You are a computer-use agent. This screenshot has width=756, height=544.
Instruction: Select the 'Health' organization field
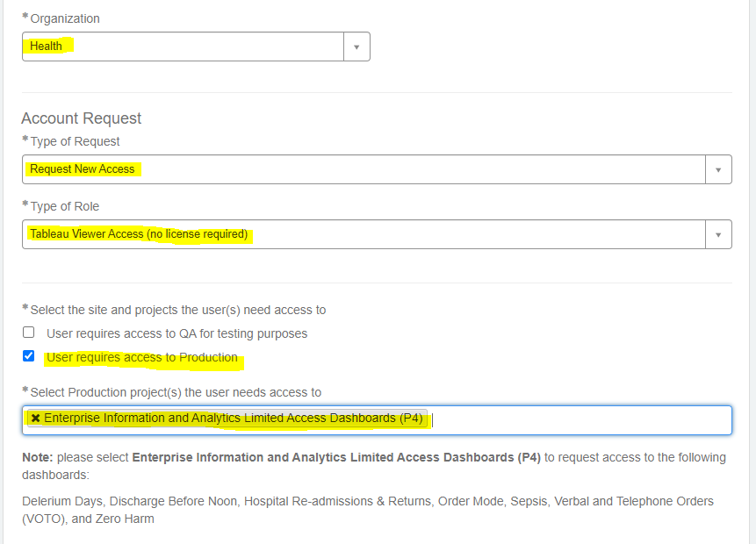coord(183,47)
